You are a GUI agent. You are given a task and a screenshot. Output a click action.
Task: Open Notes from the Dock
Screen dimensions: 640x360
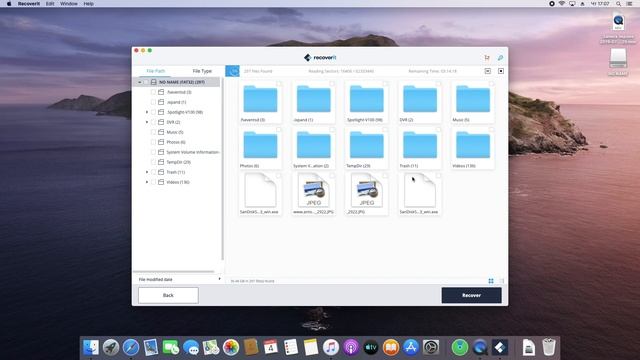click(311, 347)
